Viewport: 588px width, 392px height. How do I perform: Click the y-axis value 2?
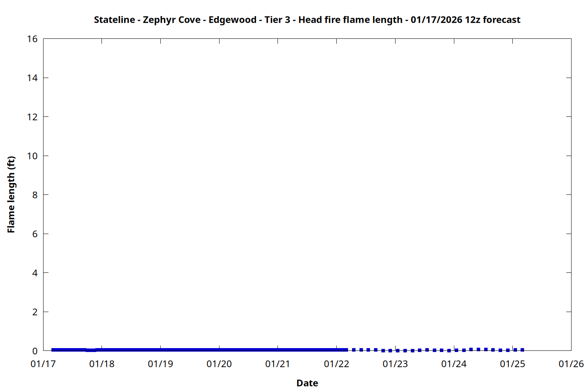(x=35, y=312)
